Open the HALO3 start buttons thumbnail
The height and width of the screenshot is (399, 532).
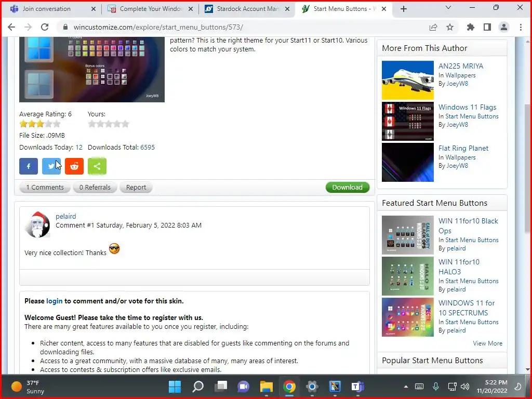click(407, 276)
